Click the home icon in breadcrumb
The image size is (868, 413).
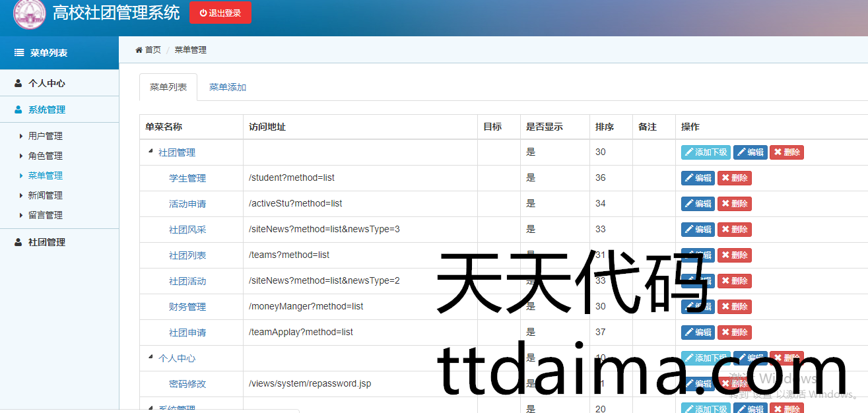pos(139,50)
